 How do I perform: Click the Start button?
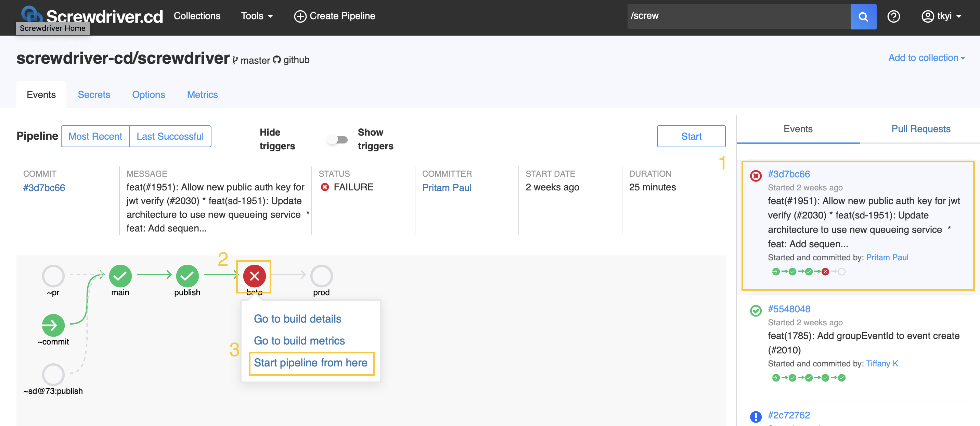[x=691, y=136]
